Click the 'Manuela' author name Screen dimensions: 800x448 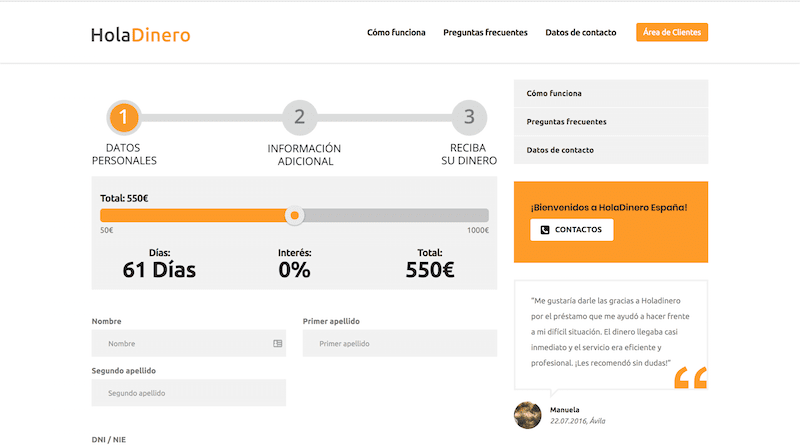point(564,410)
